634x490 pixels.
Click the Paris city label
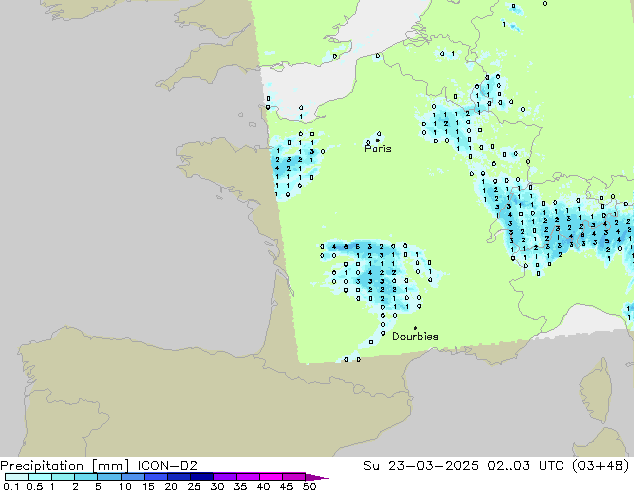pyautogui.click(x=378, y=148)
